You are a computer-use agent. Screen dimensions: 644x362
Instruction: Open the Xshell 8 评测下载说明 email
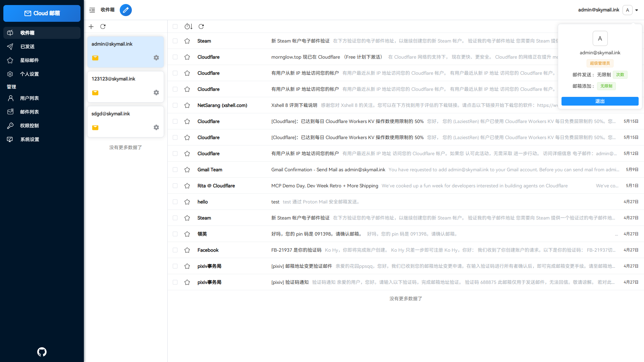pos(294,105)
